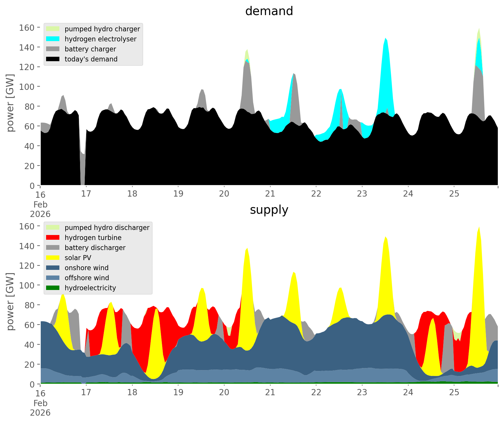This screenshot has height=423, width=504.
Task: Click the onshore wind legend color box
Action: tap(53, 268)
